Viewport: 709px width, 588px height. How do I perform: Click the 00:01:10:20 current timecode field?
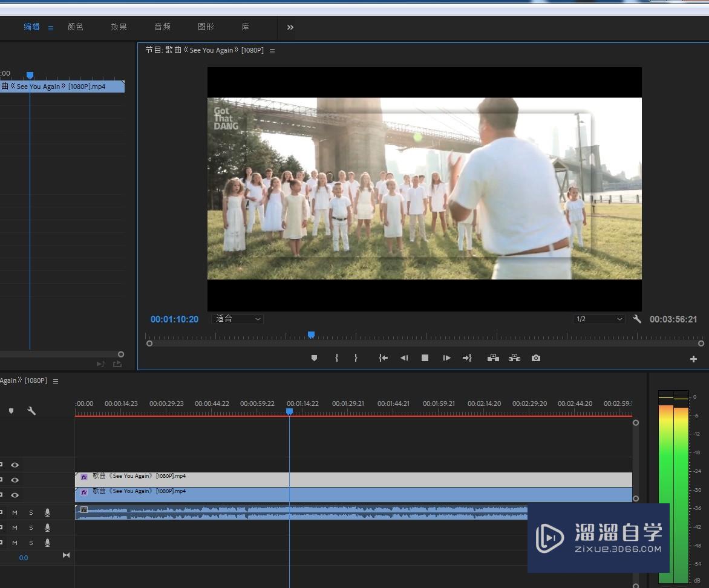[175, 319]
